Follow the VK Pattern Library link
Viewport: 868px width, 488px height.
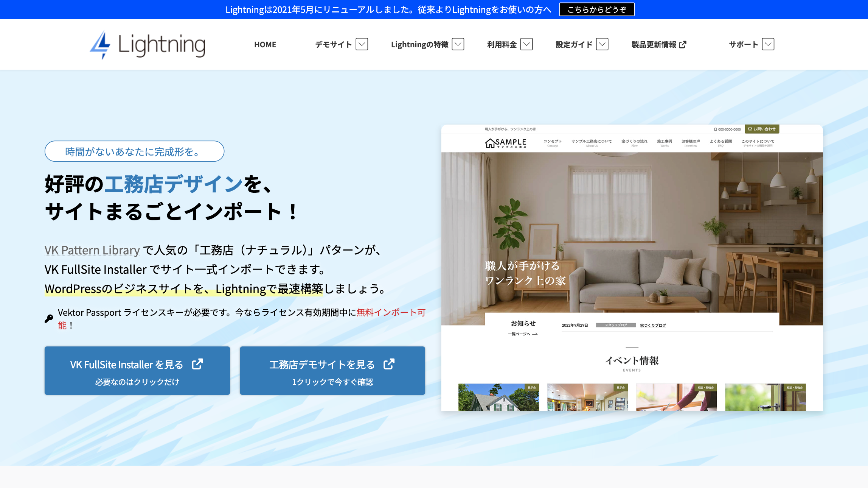(x=92, y=250)
